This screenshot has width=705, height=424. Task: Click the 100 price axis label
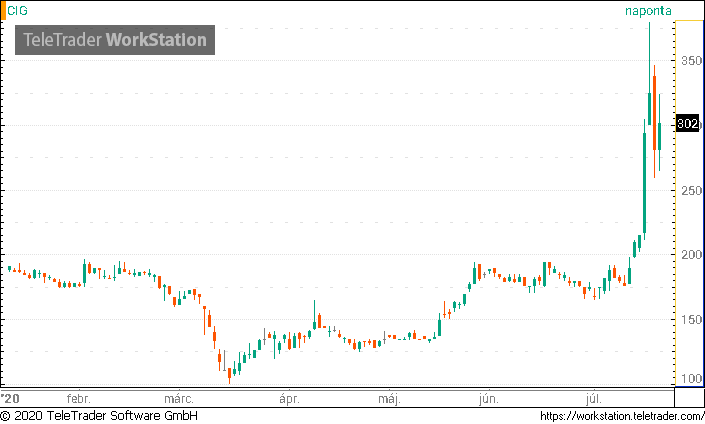tap(691, 379)
